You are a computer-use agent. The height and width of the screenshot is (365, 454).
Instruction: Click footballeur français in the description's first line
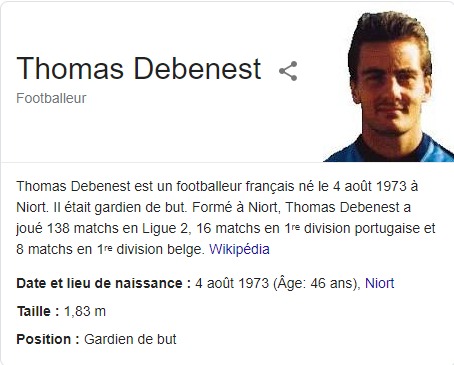pyautogui.click(x=235, y=186)
